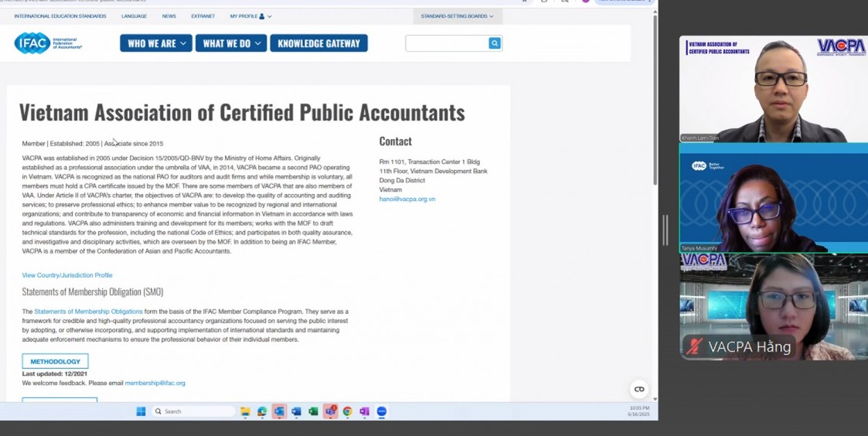Click the Contact heading
The height and width of the screenshot is (436, 868).
click(395, 141)
